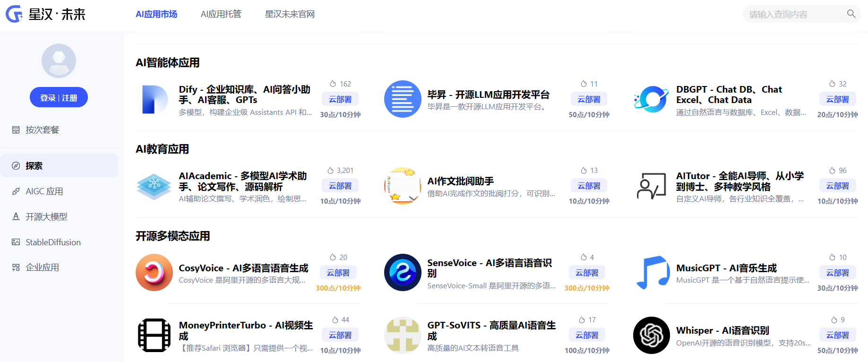Open the 星汉未来官网 navigation tab
This screenshot has height=362, width=868.
coord(290,14)
